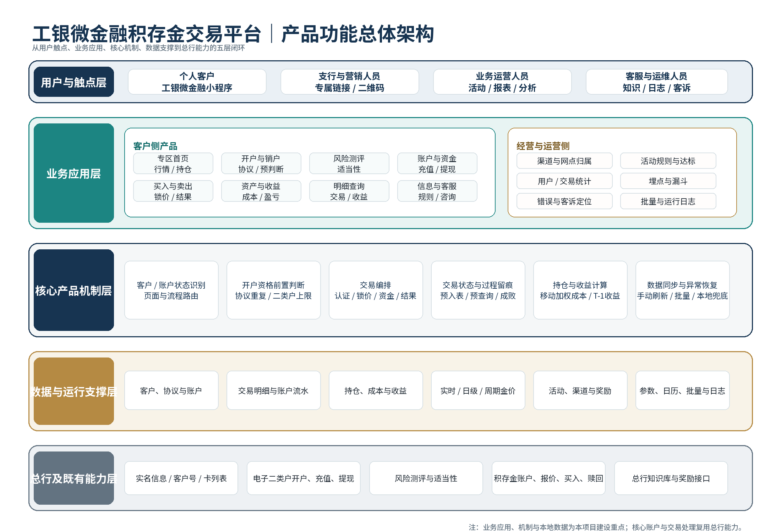Click the 参数、日历、批量与日志 card
781x532 pixels.
click(683, 390)
